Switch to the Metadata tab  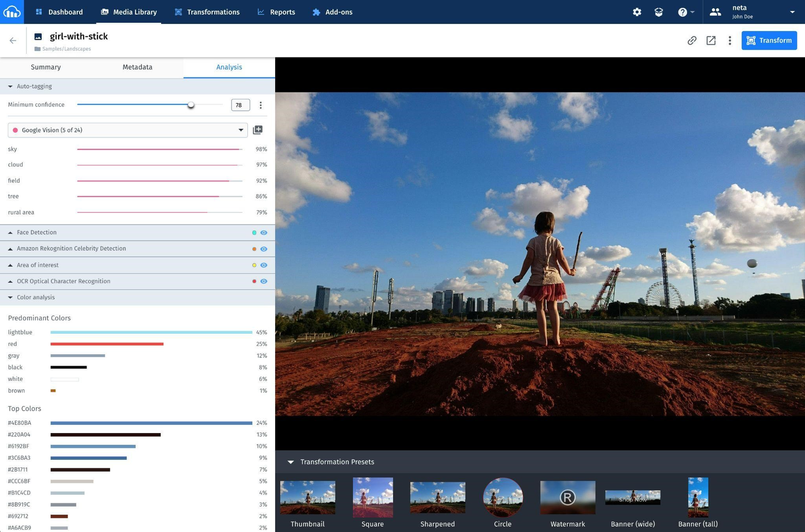pyautogui.click(x=138, y=67)
